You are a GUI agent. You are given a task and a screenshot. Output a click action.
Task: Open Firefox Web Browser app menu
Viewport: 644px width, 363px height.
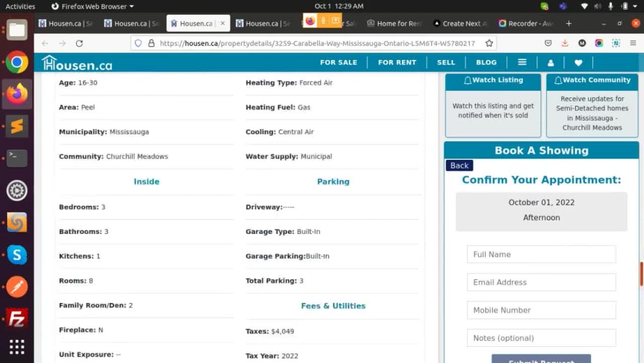(93, 6)
